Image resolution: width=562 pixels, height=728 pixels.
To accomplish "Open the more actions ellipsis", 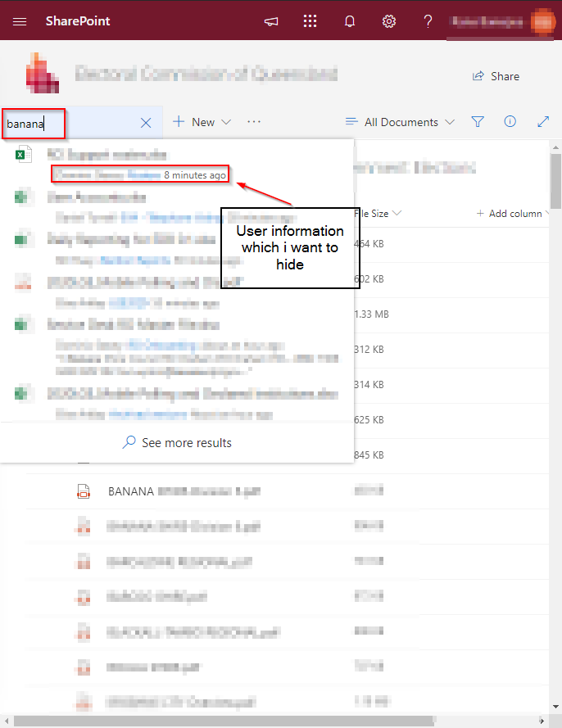I will [x=254, y=122].
